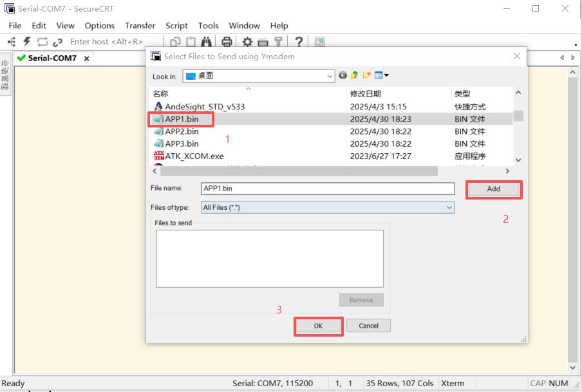Open the Help menu
The image size is (582, 392).
point(279,26)
